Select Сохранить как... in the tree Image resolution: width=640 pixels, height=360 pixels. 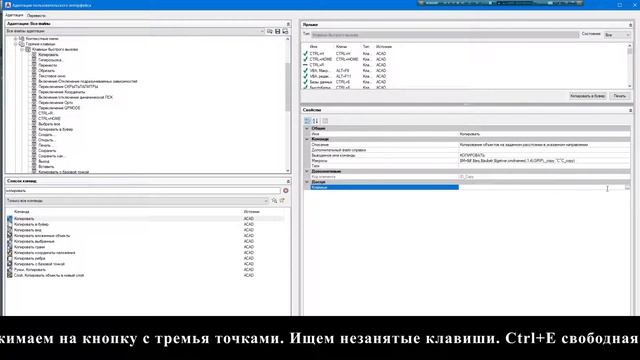coord(51,156)
